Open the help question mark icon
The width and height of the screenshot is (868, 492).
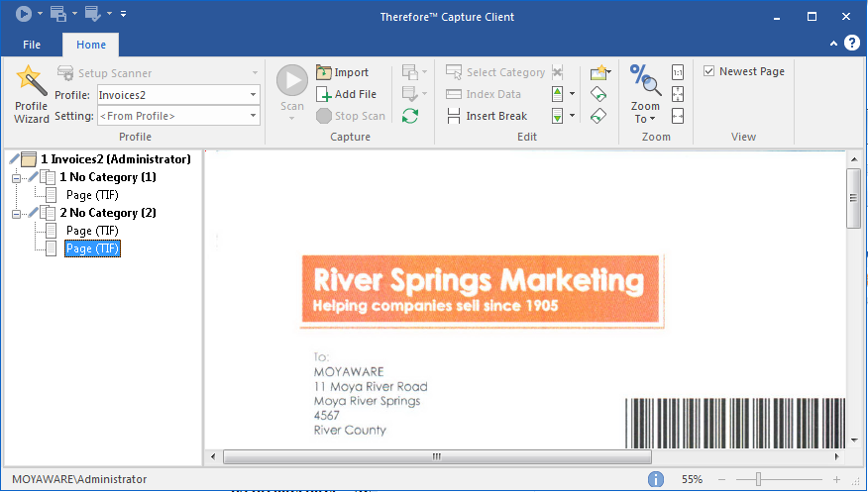[x=851, y=44]
